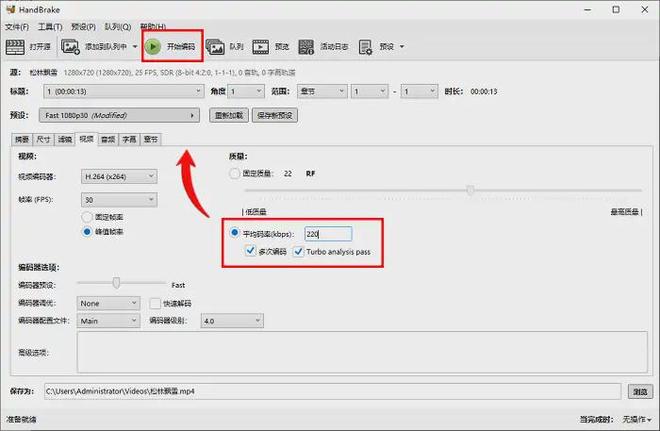The height and width of the screenshot is (431, 660).
Task: Click the 时长 value 00:00:13
Action: click(x=484, y=91)
